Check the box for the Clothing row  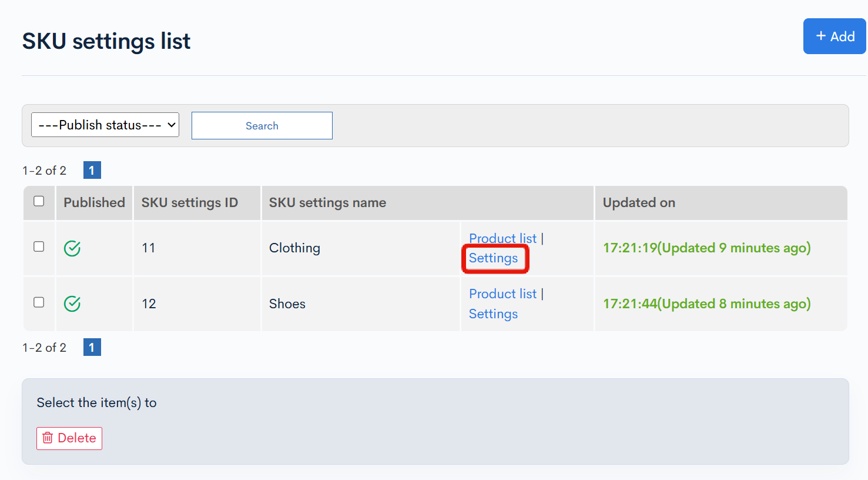(39, 246)
